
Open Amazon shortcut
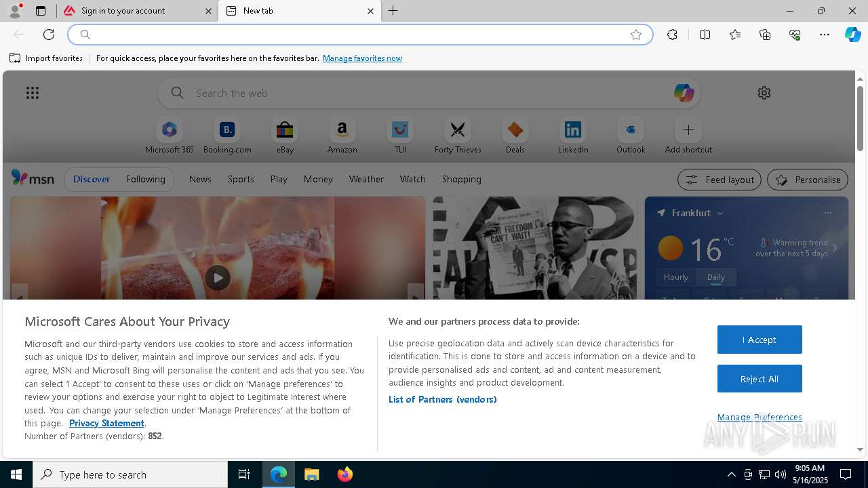click(x=342, y=136)
